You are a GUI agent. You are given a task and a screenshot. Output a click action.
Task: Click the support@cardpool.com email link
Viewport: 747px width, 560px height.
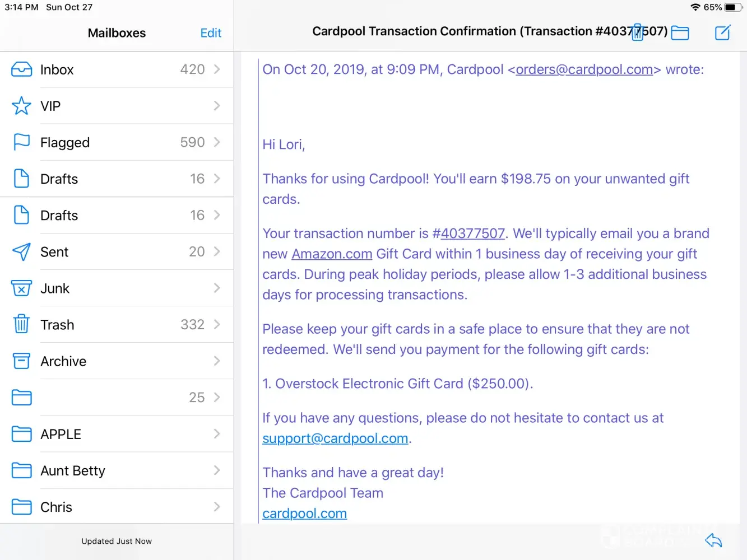335,438
